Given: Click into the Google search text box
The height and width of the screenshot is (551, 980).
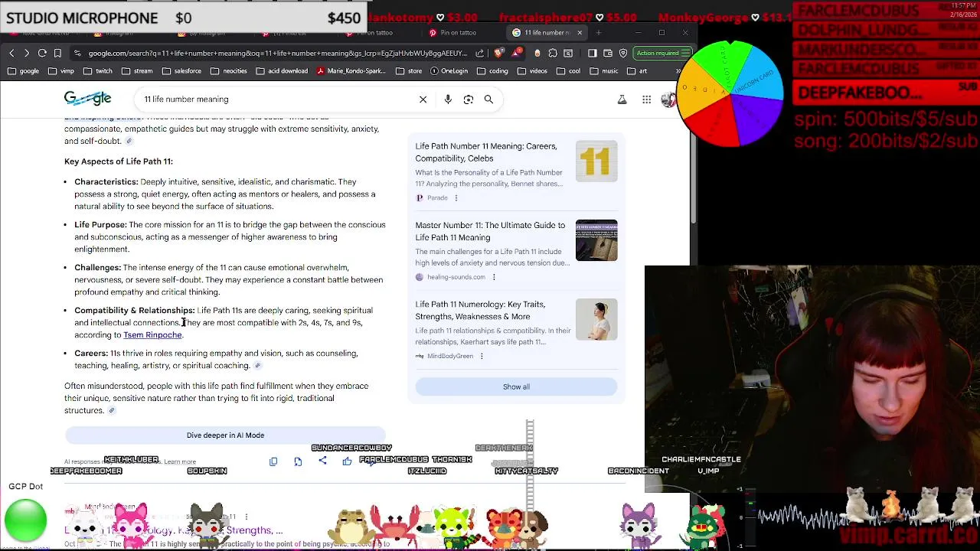Looking at the screenshot, I should point(279,99).
